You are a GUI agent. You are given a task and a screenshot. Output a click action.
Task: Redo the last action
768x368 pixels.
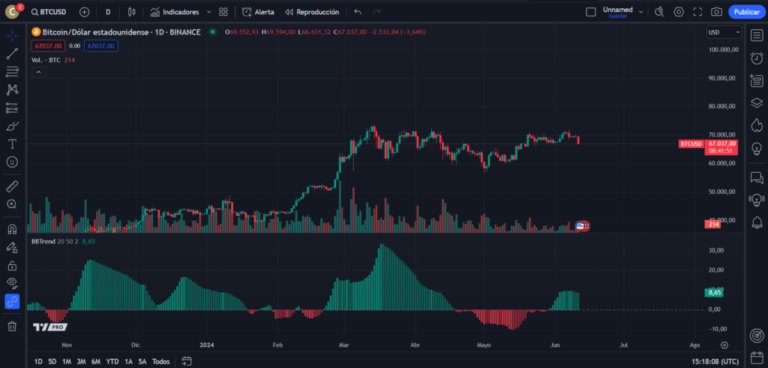[x=376, y=12]
